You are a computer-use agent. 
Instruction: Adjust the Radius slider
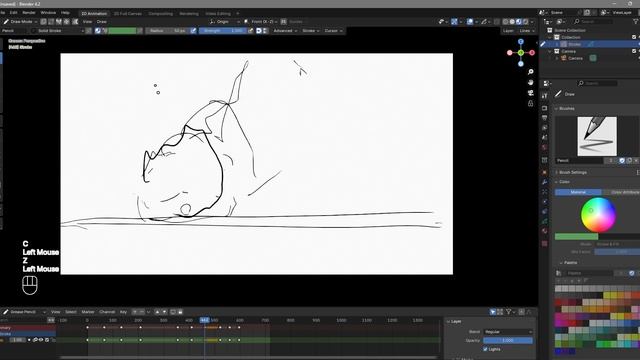click(x=167, y=31)
